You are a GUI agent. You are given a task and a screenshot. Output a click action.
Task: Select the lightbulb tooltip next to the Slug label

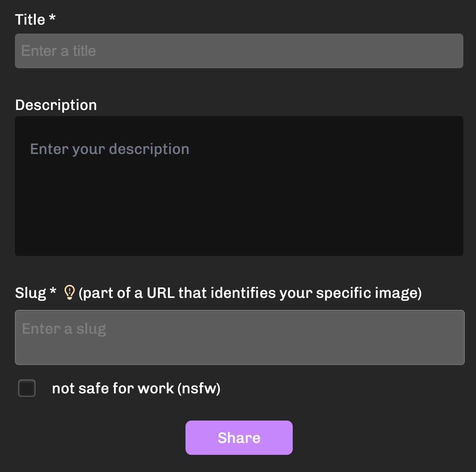pyautogui.click(x=70, y=293)
